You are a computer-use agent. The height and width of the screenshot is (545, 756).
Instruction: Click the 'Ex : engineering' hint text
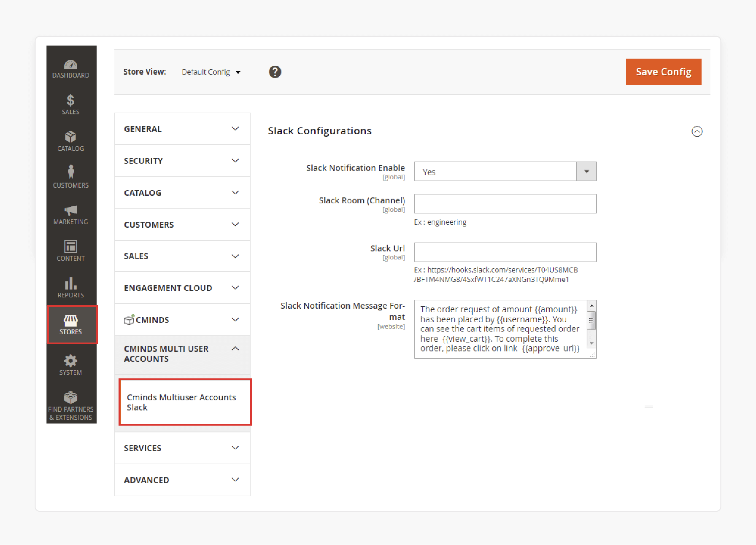click(x=440, y=222)
